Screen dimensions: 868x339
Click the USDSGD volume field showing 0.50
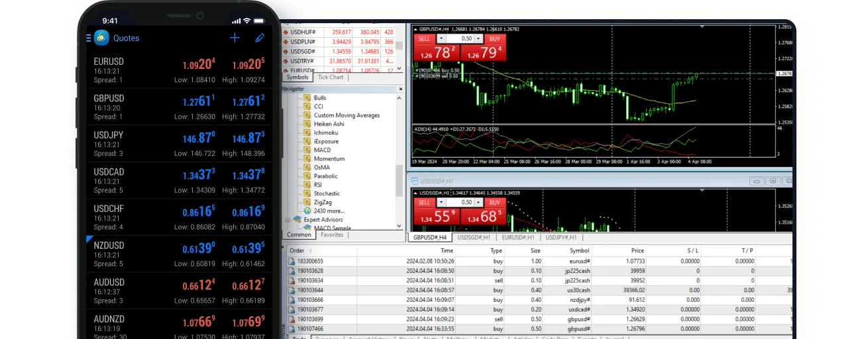459,202
